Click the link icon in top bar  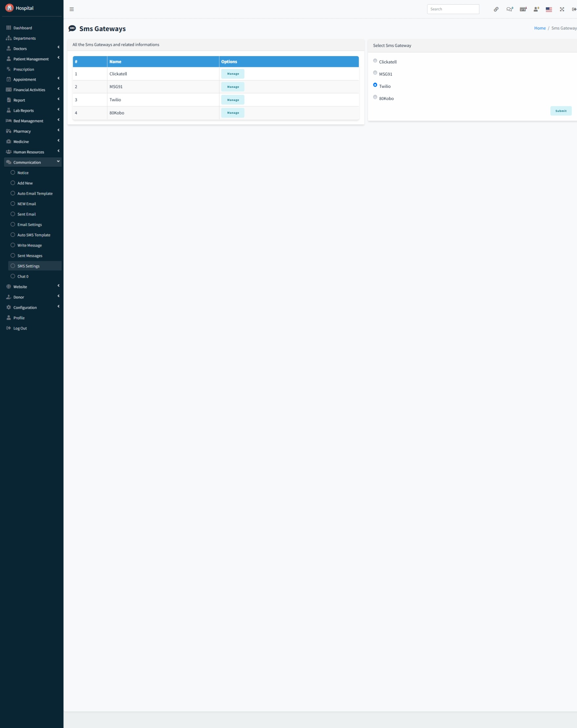click(x=496, y=10)
